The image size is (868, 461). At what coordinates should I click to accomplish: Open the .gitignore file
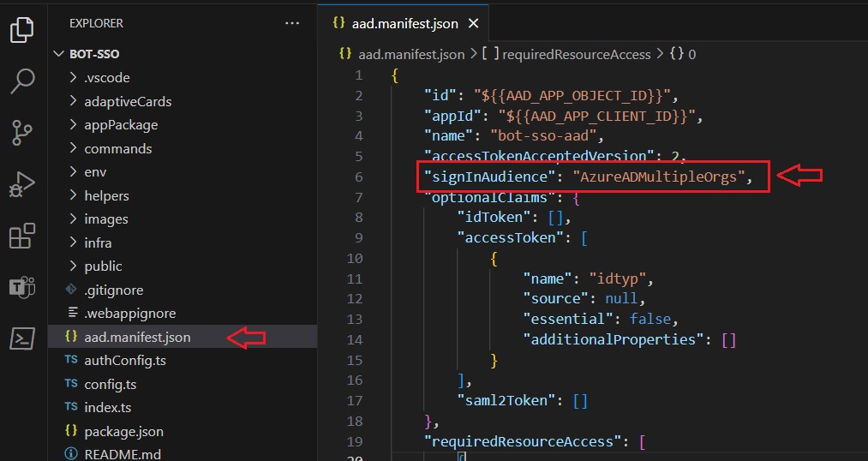[113, 290]
